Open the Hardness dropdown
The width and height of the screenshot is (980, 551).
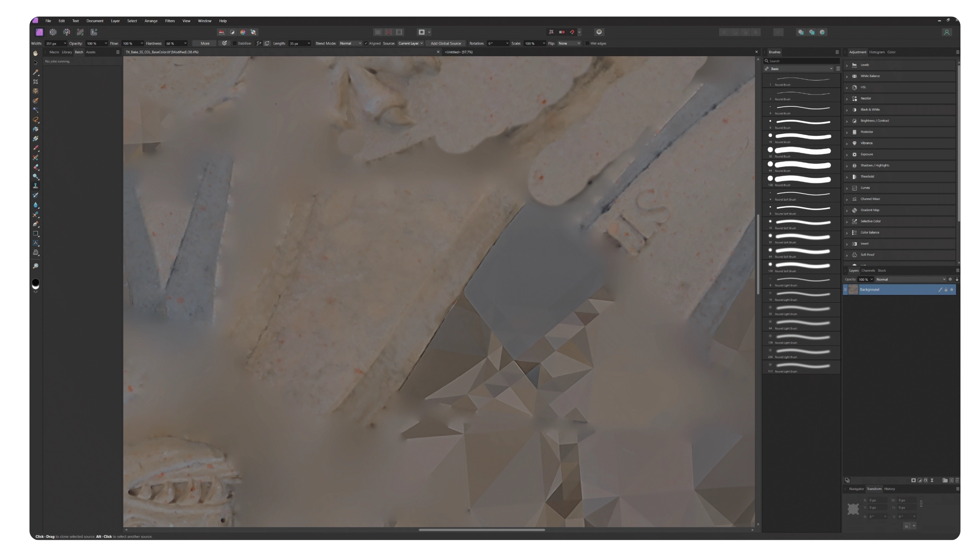point(185,43)
